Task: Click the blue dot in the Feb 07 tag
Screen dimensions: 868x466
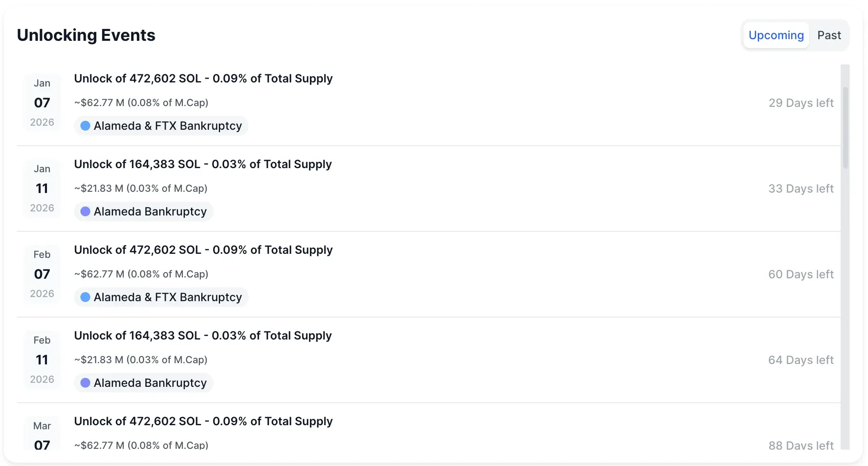Action: click(85, 297)
